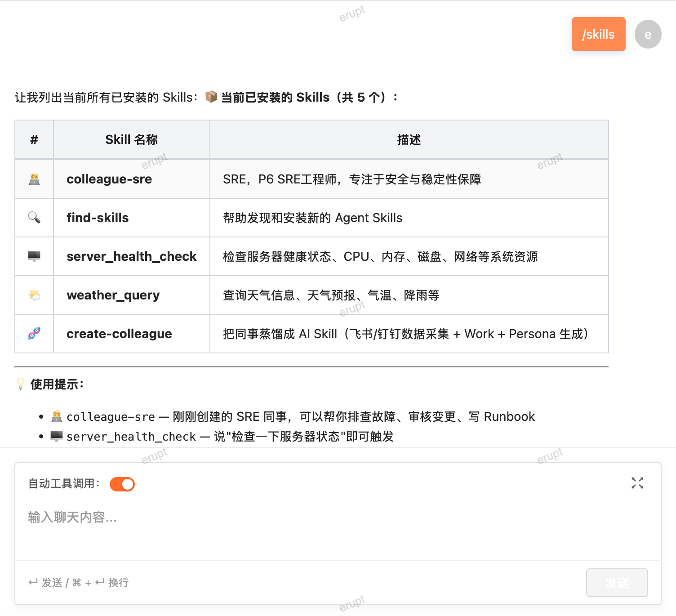Click the sun-cloud weather icon in table
This screenshot has height=616, width=676.
(x=34, y=295)
